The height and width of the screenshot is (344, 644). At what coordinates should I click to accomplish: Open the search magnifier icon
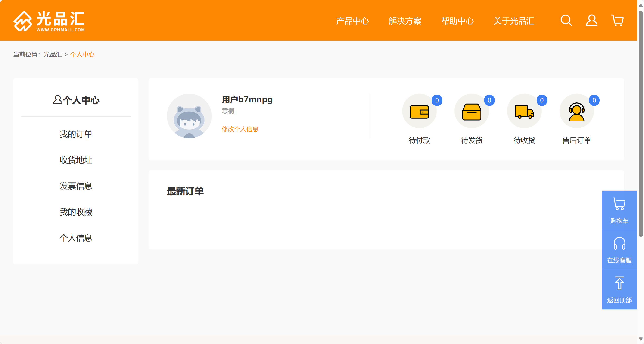tap(566, 21)
